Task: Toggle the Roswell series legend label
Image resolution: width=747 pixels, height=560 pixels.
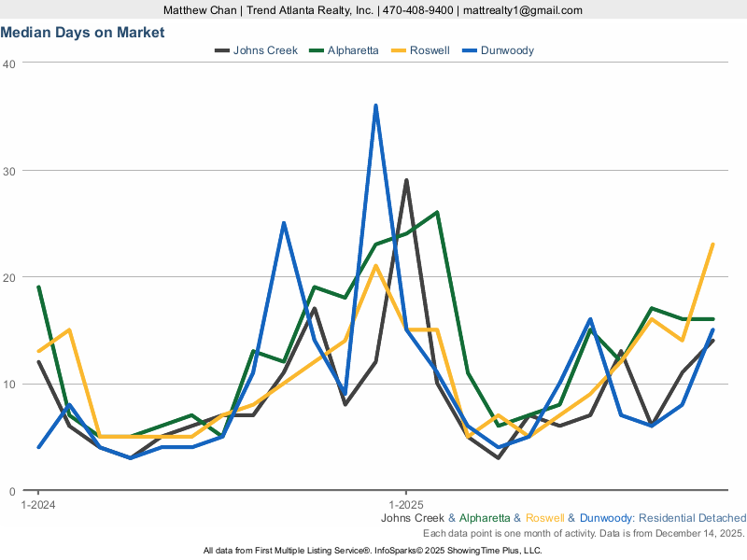Action: point(433,50)
